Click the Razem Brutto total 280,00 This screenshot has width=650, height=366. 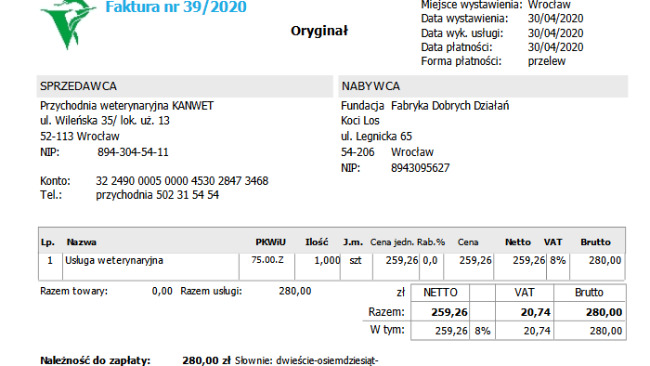pyautogui.click(x=604, y=312)
